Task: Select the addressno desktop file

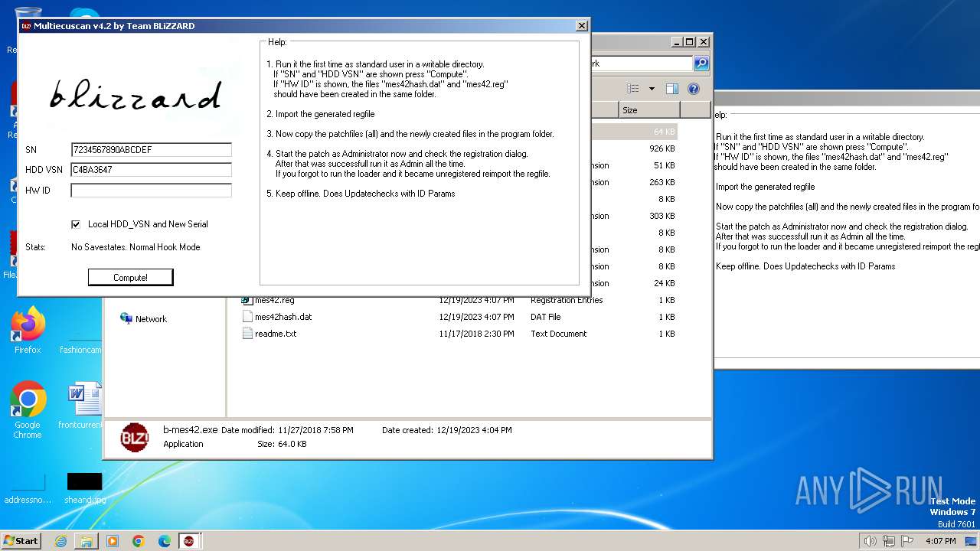Action: [x=28, y=488]
